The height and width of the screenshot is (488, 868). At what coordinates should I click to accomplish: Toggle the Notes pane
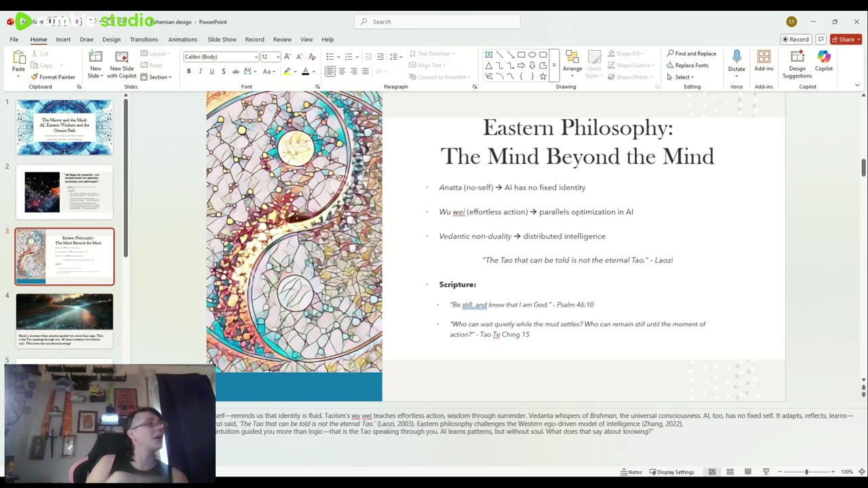tap(631, 472)
